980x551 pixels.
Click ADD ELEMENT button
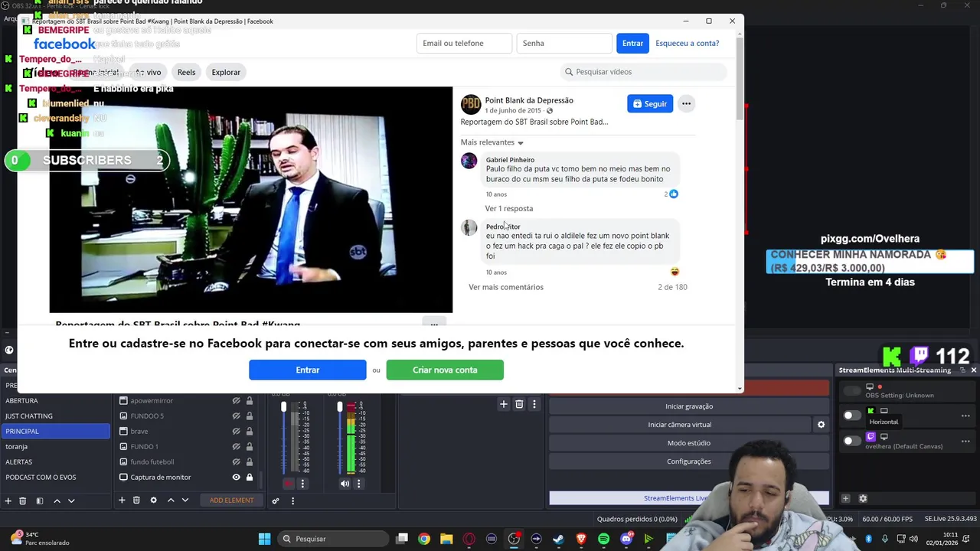(231, 500)
